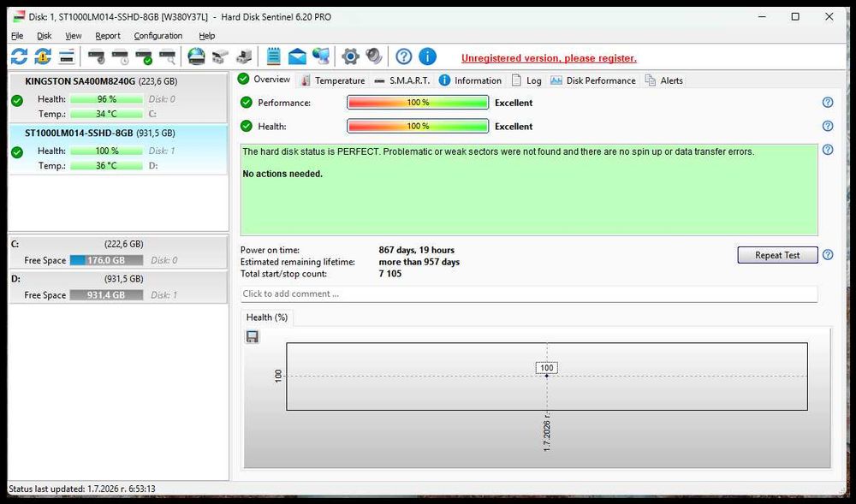Select the D: (931,5 GB) partition row
Screen dimensions: 856x504
(x=118, y=287)
